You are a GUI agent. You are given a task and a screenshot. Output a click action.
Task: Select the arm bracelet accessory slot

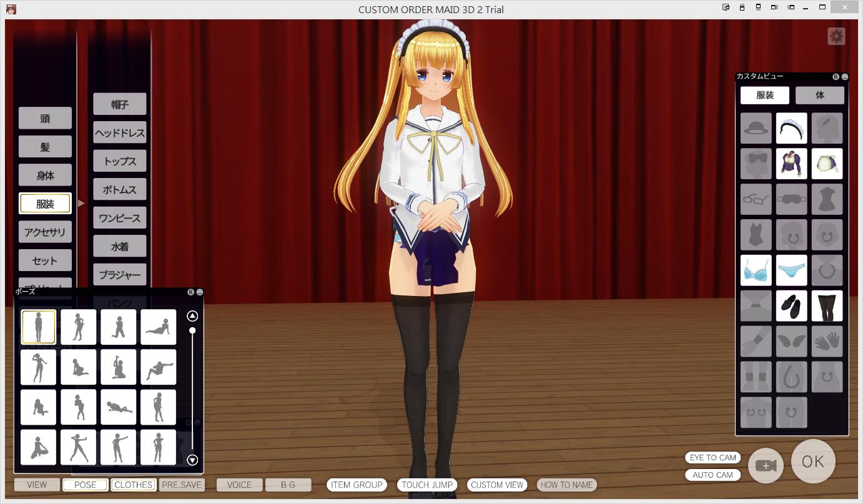[756, 342]
